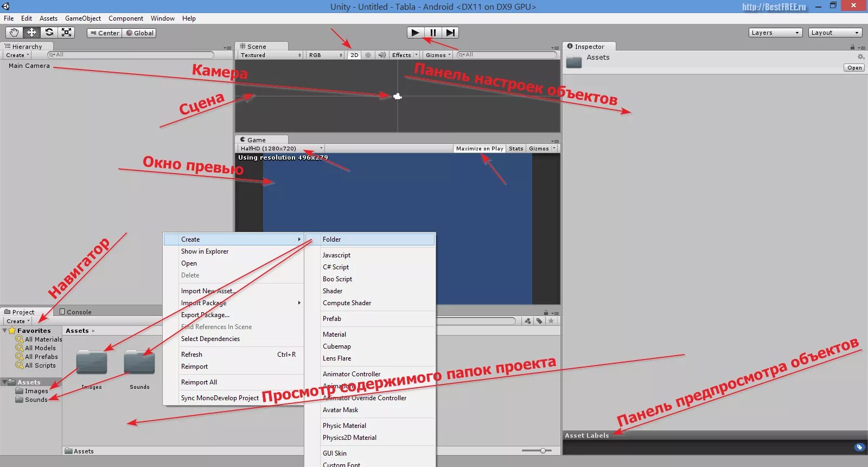
Task: Select the Scene tab
Action: click(261, 47)
